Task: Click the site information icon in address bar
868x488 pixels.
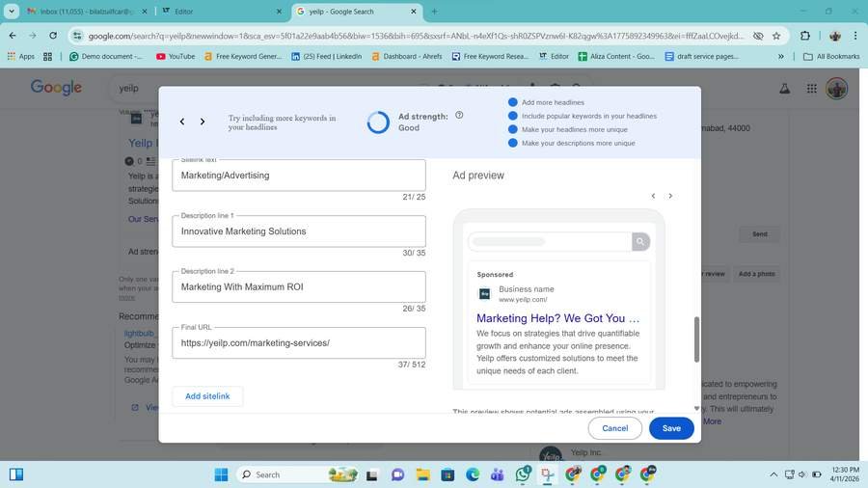Action: click(x=77, y=36)
